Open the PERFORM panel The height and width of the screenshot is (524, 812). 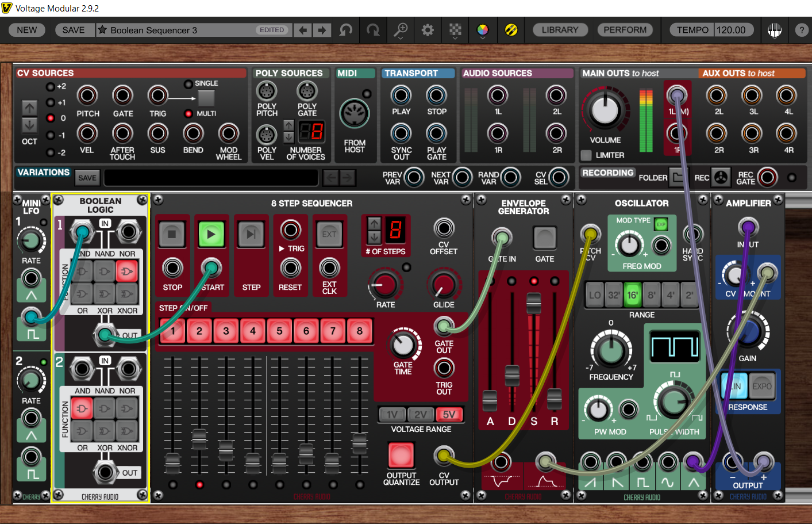625,30
